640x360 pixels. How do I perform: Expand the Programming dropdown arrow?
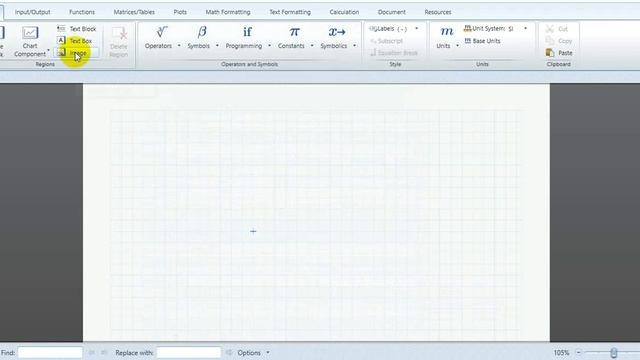269,46
